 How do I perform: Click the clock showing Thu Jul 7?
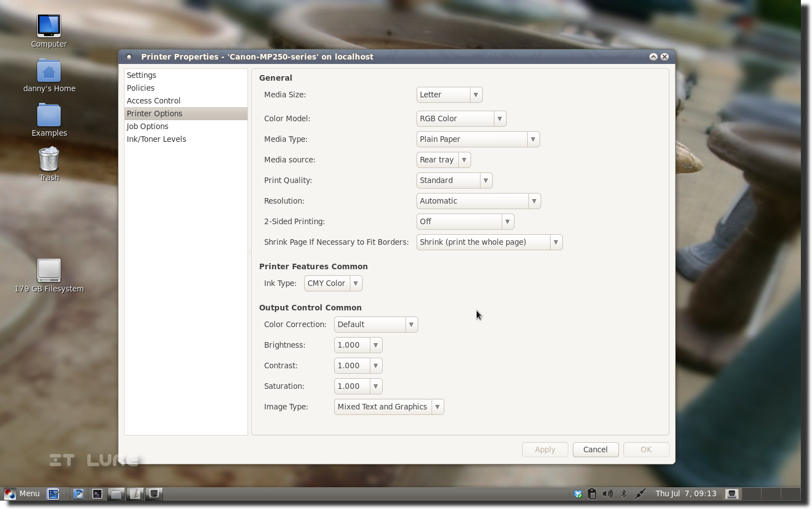pyautogui.click(x=685, y=493)
